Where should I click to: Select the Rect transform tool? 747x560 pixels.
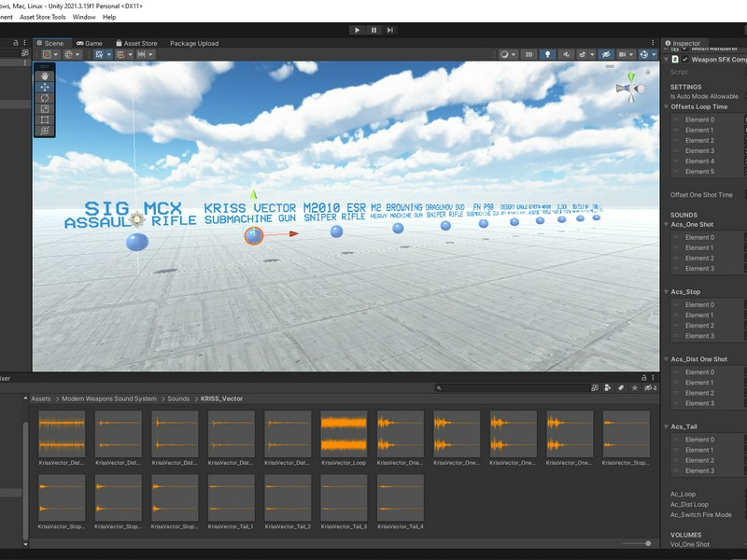pos(45,120)
